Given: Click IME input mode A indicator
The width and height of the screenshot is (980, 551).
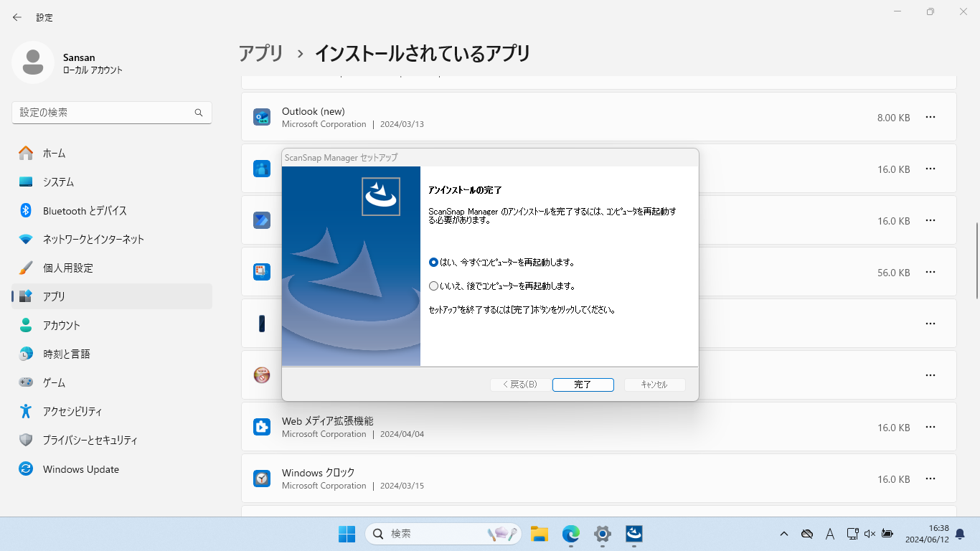Looking at the screenshot, I should tap(830, 534).
